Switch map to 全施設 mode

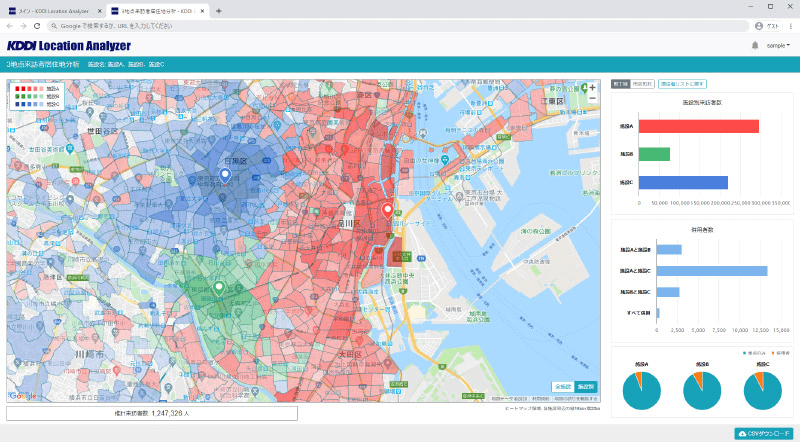pyautogui.click(x=563, y=386)
